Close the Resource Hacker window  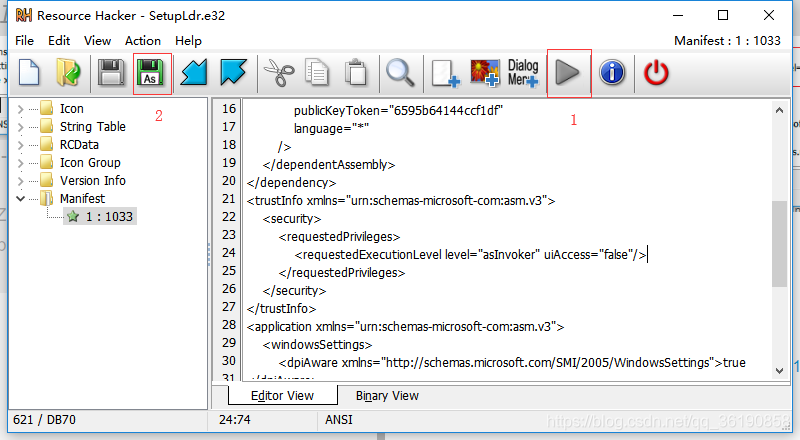coord(769,15)
